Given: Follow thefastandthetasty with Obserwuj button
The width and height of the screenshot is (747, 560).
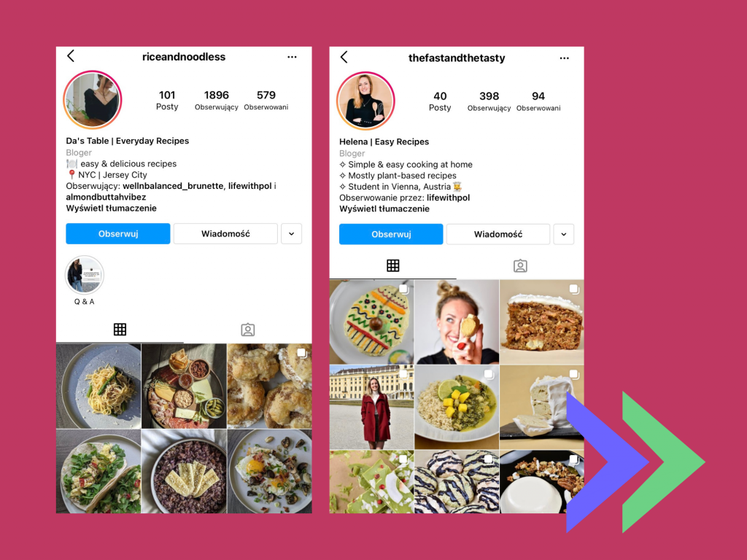Looking at the screenshot, I should pos(391,234).
